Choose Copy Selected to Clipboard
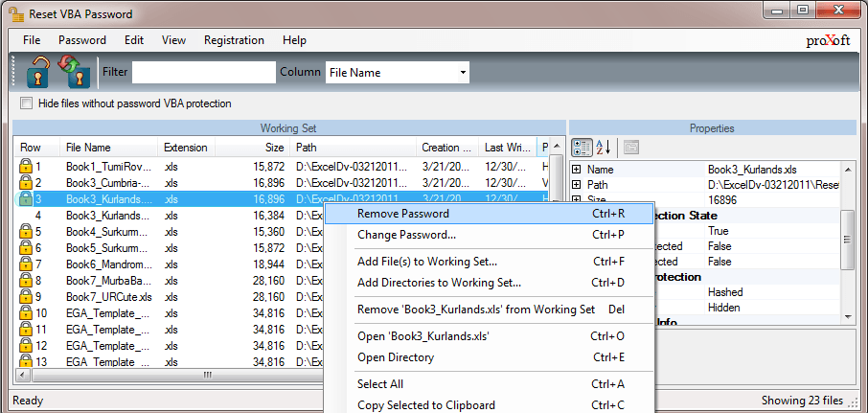Screen dimensions: 868x413 489,405
